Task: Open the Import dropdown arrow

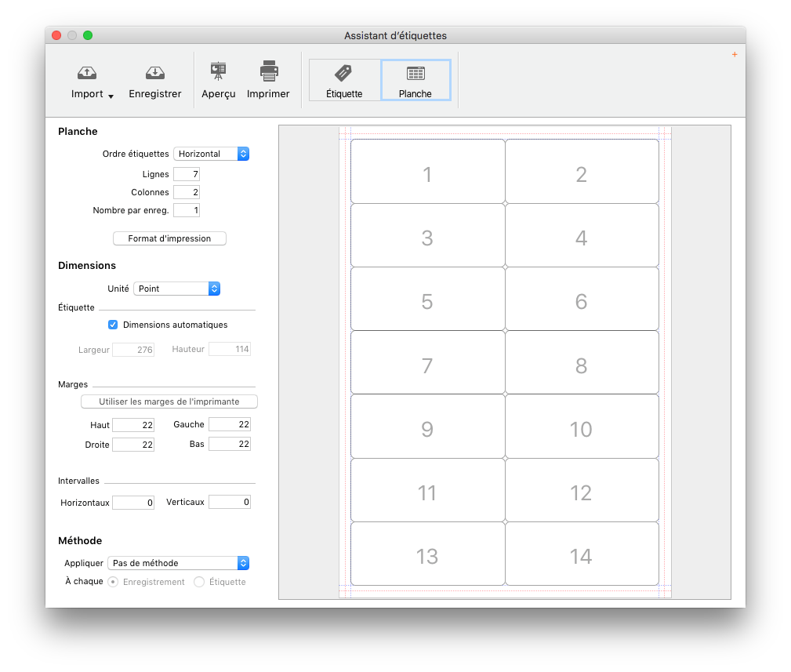Action: point(111,96)
